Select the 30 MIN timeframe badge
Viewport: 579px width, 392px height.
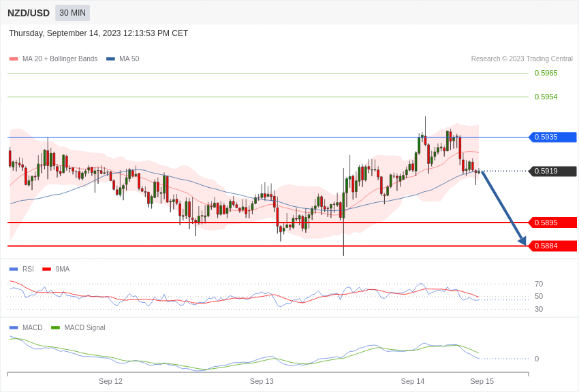[72, 13]
